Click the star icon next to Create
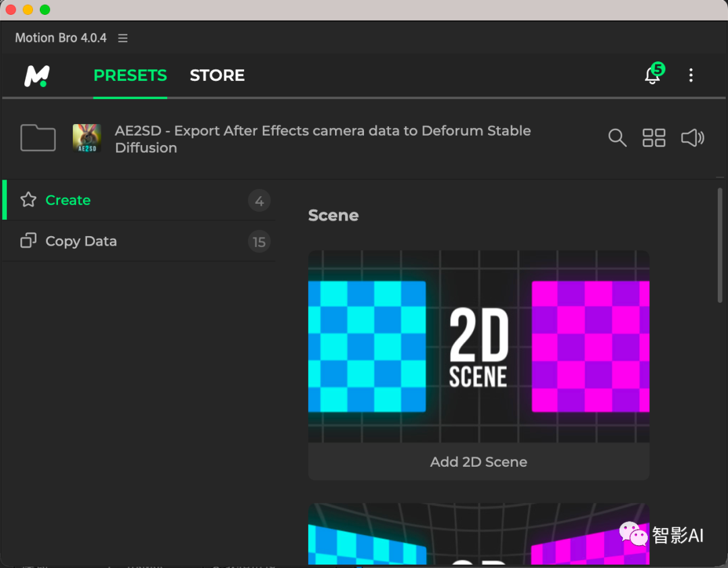728x568 pixels. [28, 200]
